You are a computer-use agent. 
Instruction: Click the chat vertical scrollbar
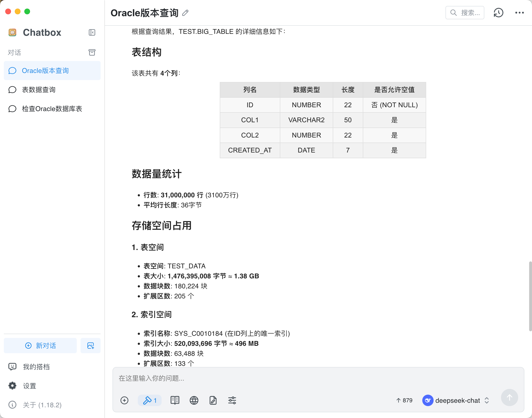(530, 296)
